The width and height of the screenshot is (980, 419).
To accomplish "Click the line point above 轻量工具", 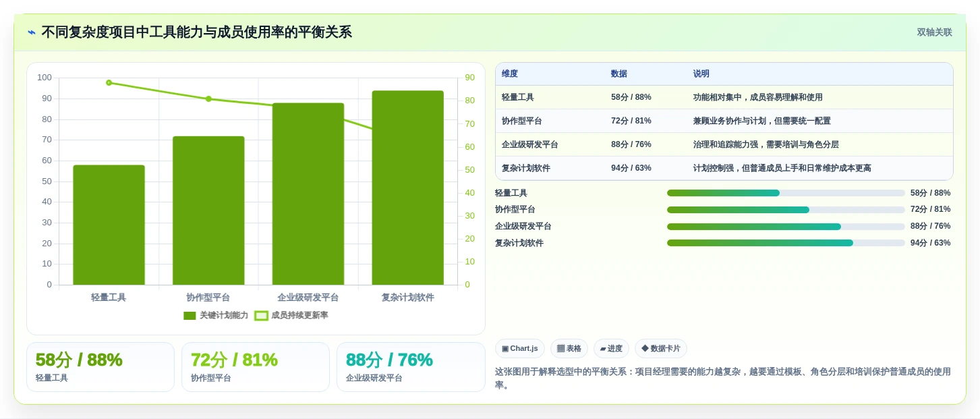I will 109,82.
